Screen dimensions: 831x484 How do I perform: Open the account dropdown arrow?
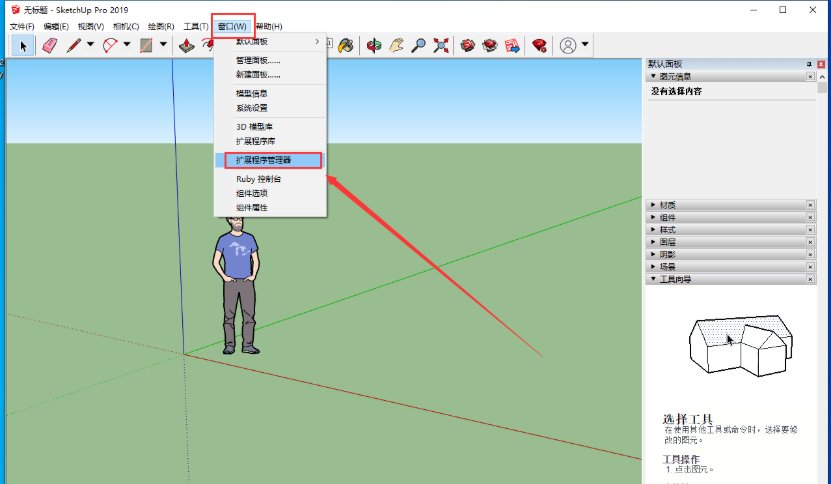(585, 45)
